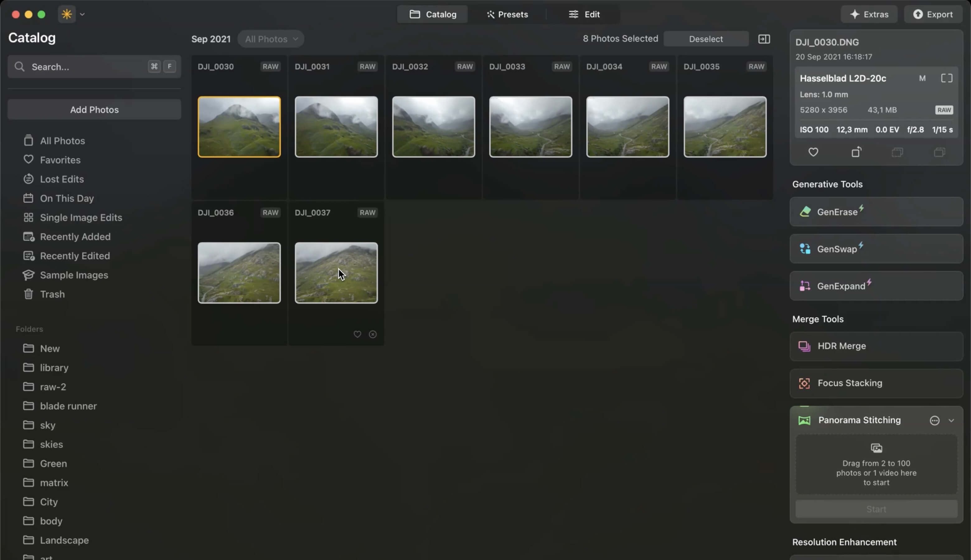Open the blade runner folder

tap(68, 406)
